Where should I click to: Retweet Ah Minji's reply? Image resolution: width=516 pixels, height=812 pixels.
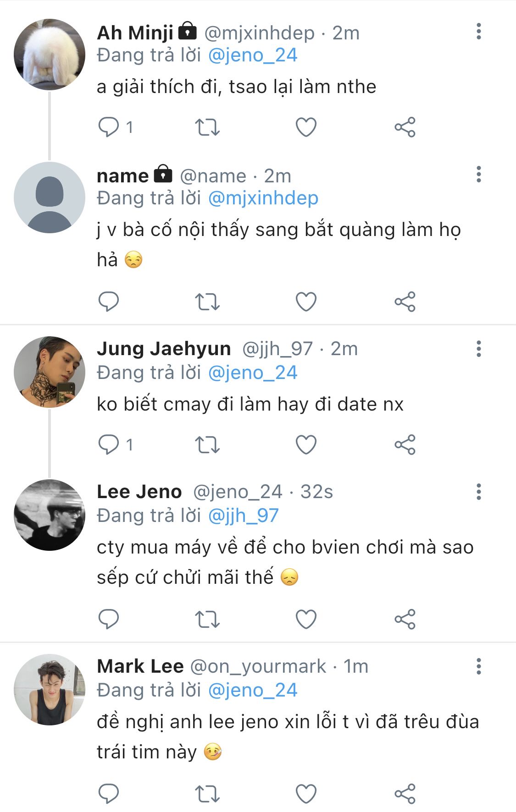(207, 127)
